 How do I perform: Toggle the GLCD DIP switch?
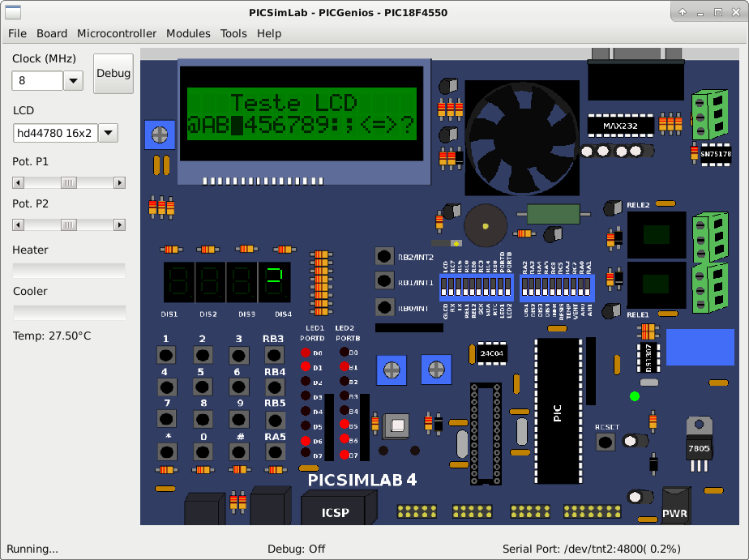click(x=443, y=287)
